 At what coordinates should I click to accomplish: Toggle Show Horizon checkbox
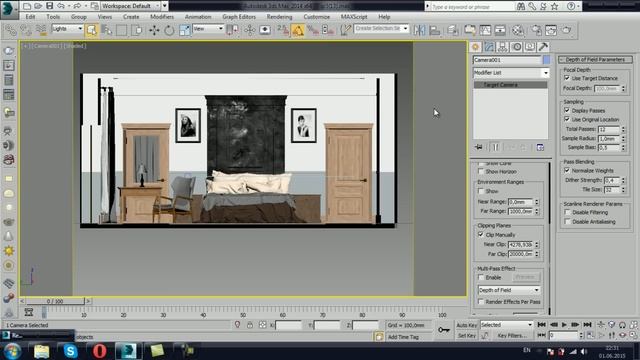click(x=481, y=171)
